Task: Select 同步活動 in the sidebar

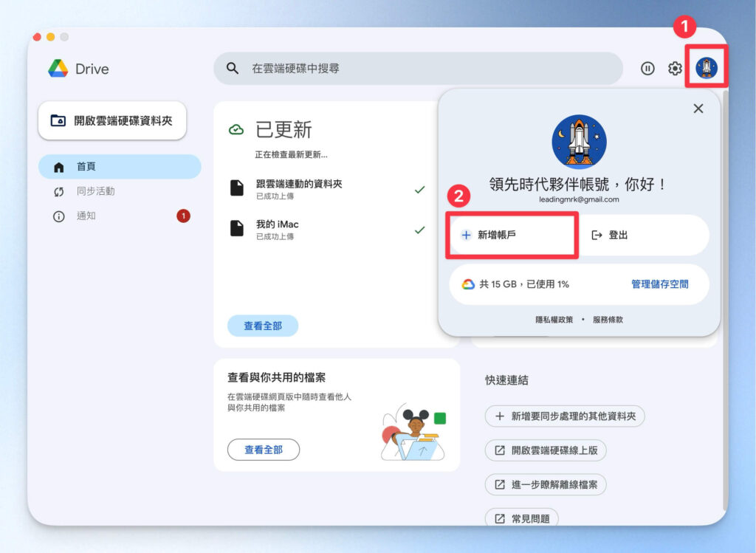Action: (120, 191)
